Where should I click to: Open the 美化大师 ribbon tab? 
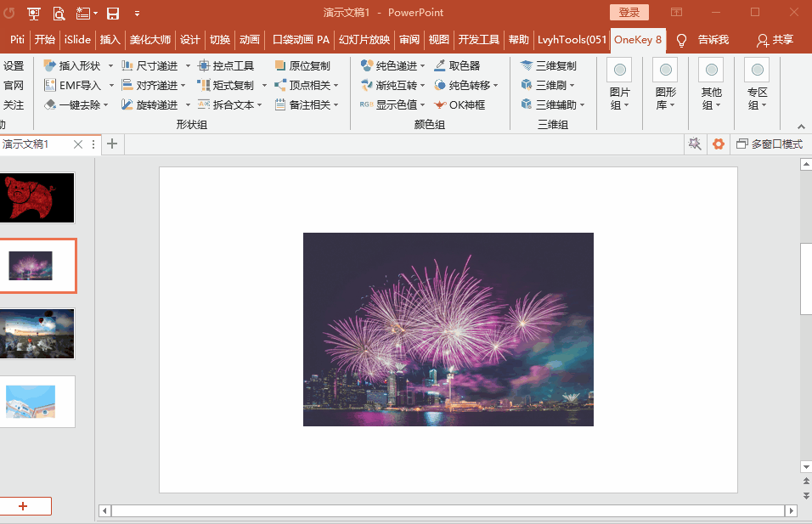150,39
